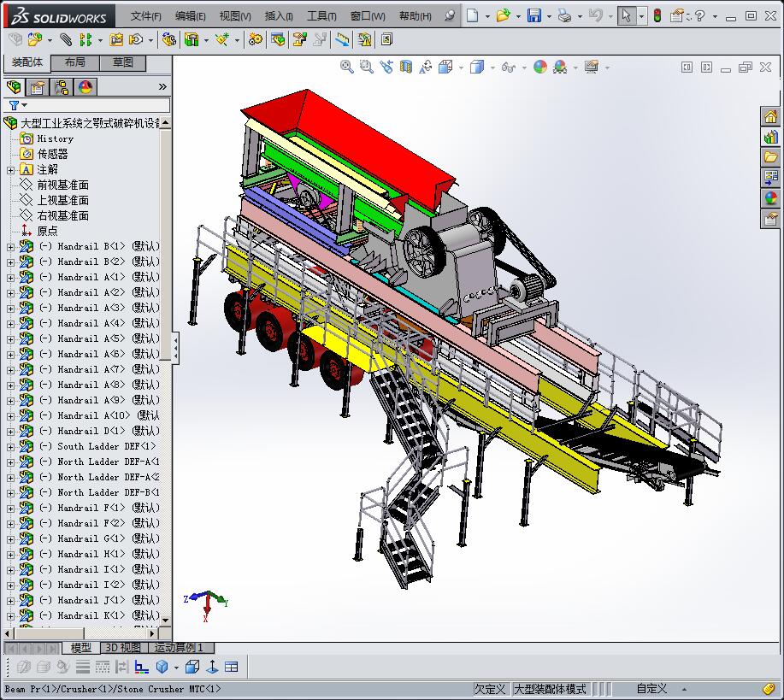784x700 pixels.
Task: Click the 3D Drawing View cube icon at bottom
Action: coord(162,667)
